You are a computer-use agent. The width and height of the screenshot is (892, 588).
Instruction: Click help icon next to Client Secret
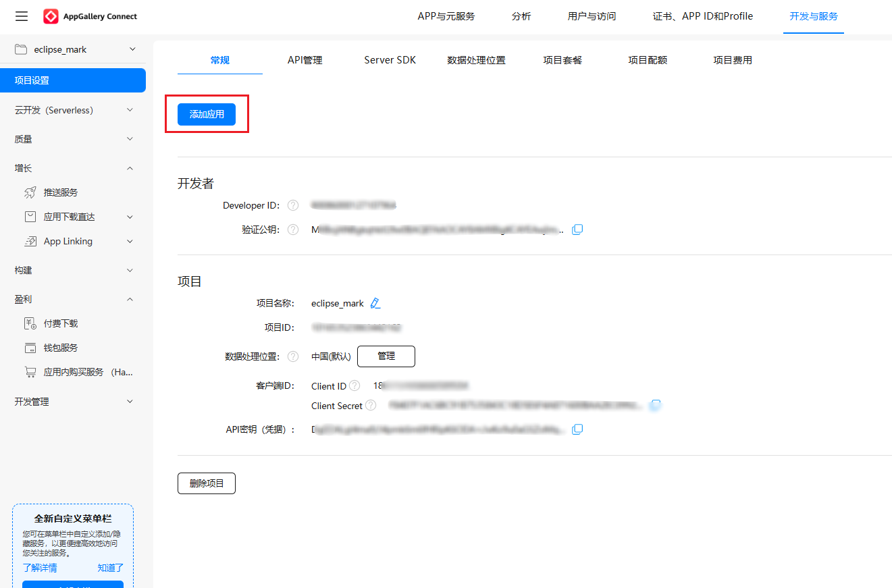point(371,406)
